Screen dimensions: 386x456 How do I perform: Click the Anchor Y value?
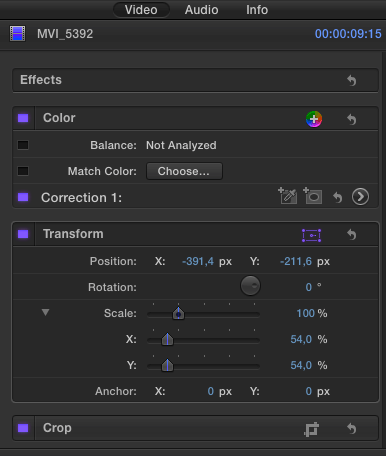point(309,391)
